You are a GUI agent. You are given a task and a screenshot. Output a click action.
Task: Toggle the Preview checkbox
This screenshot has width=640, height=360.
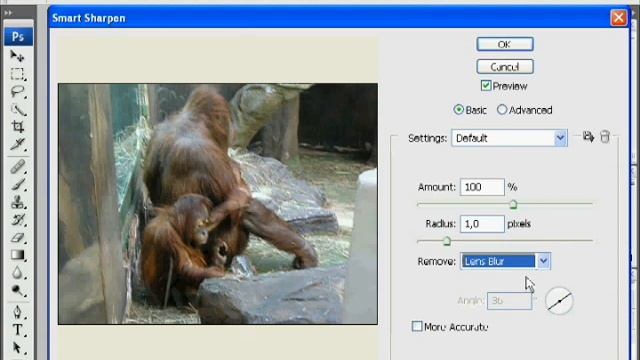point(486,86)
